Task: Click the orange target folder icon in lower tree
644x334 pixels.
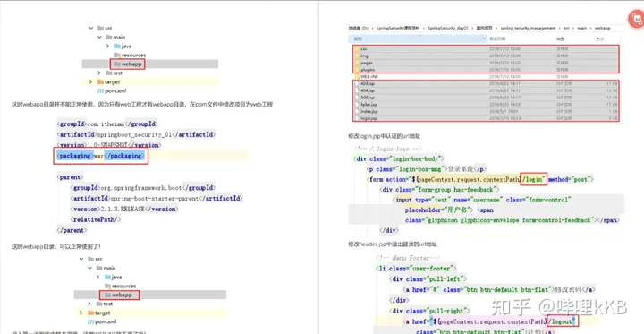Action: [x=90, y=313]
